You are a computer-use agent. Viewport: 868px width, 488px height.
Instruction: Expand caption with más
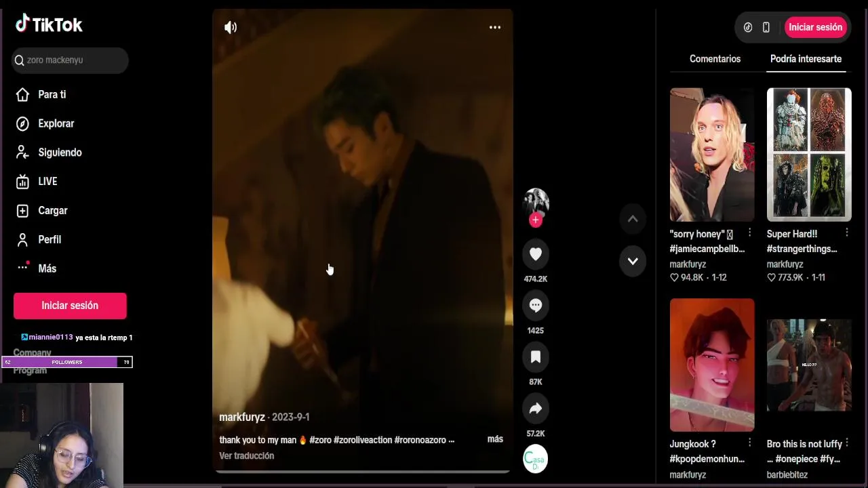pyautogui.click(x=495, y=439)
